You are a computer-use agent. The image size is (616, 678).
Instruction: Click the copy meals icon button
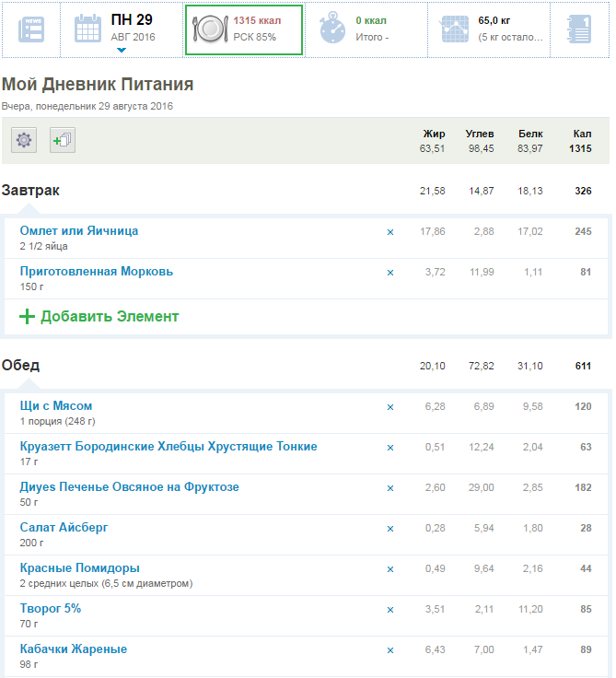pos(63,140)
